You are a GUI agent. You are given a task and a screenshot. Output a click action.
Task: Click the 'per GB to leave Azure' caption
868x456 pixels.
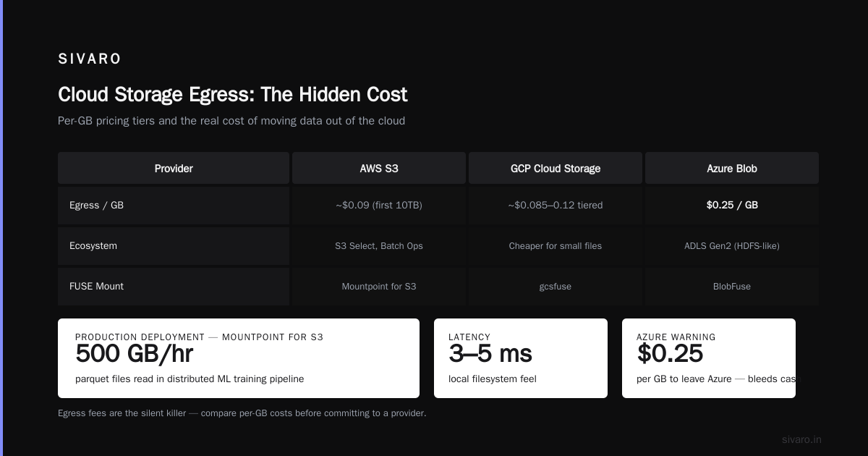pos(716,379)
